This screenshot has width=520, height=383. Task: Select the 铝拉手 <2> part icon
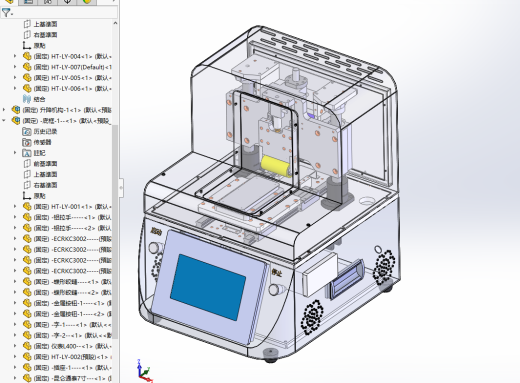(x=27, y=228)
